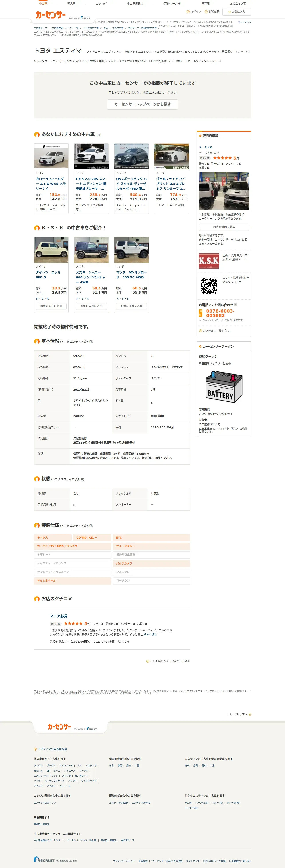This screenshot has width=285, height=868.
Task: Click the トヨタの中古車 breadcrumb
Action: [91, 28]
